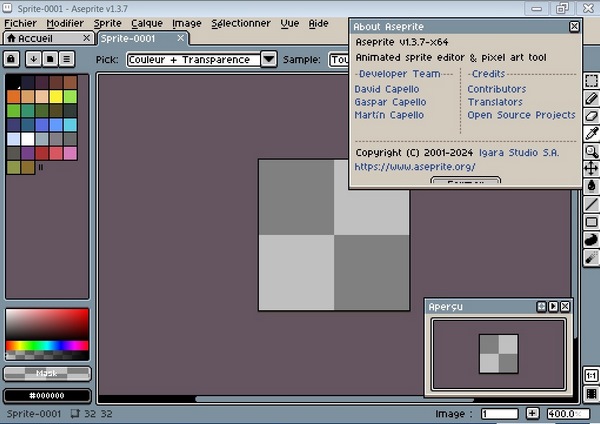Open the Image menu
Screen dimensions: 600x424
point(187,23)
